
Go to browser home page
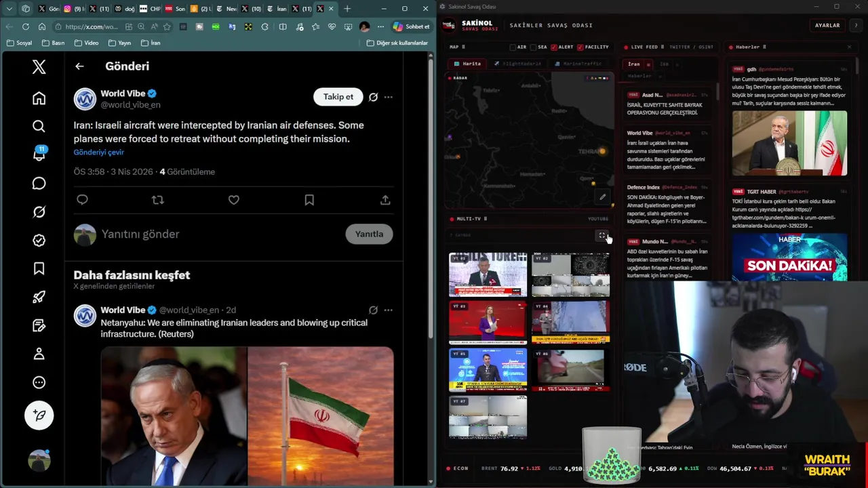tap(42, 26)
